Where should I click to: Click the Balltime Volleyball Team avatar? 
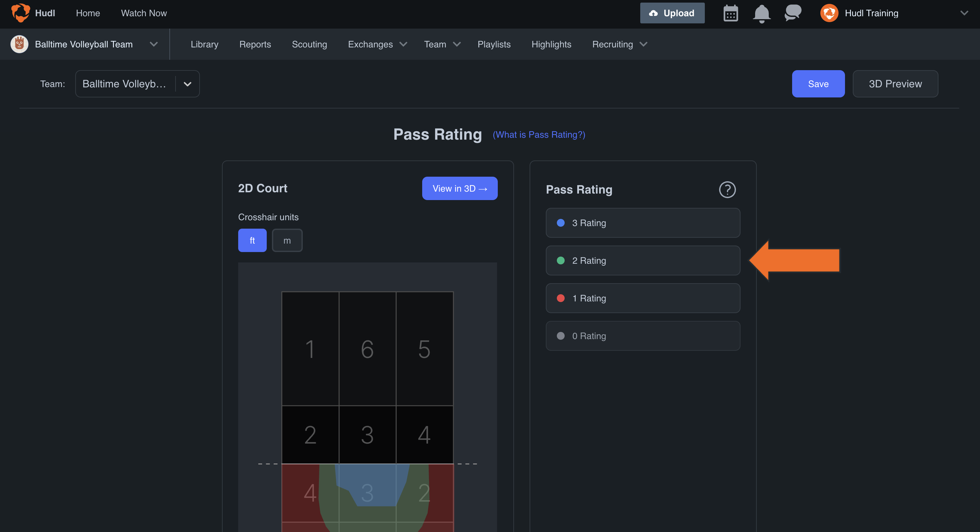pos(19,44)
